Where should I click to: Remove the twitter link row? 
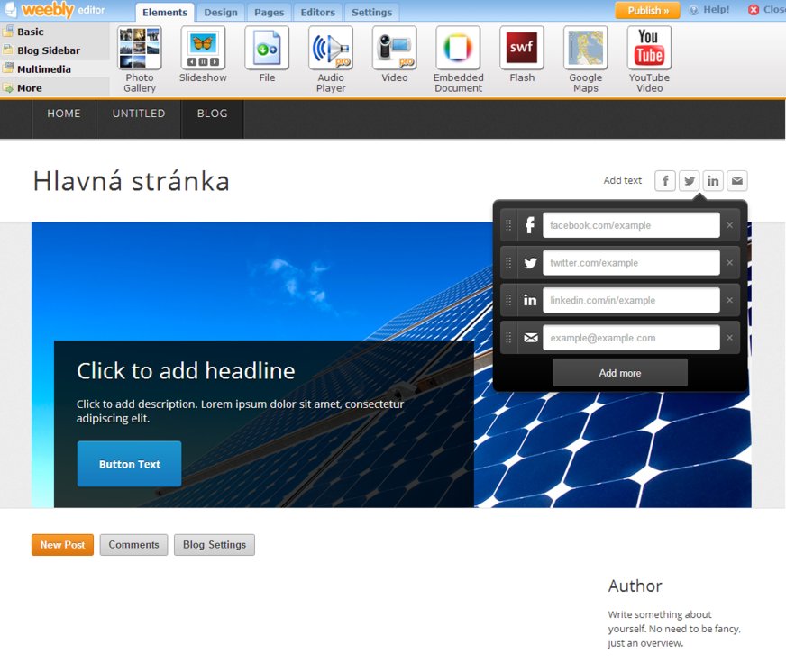pos(729,263)
